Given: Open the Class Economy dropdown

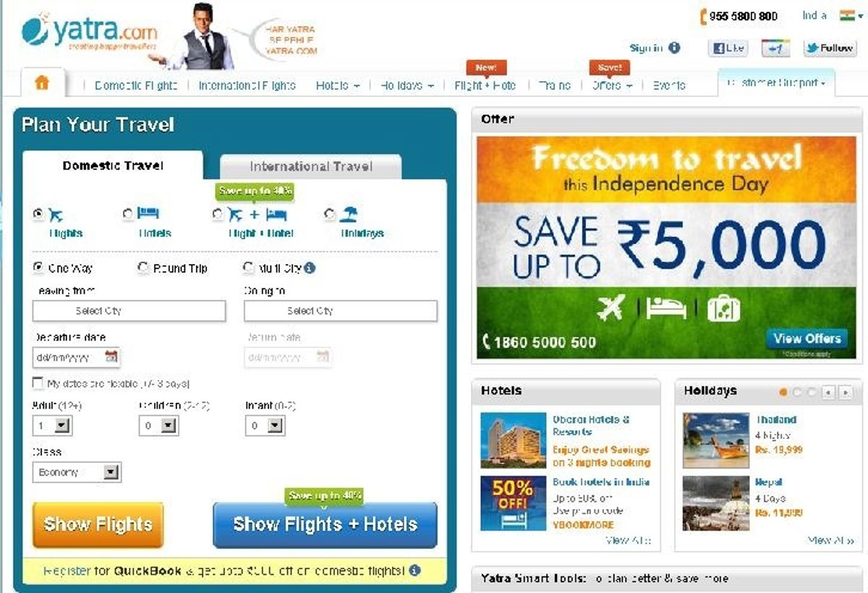Looking at the screenshot, I should point(77,472).
